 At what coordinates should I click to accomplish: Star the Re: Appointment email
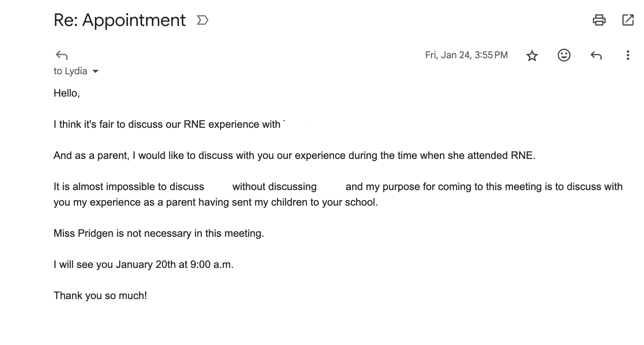[532, 56]
